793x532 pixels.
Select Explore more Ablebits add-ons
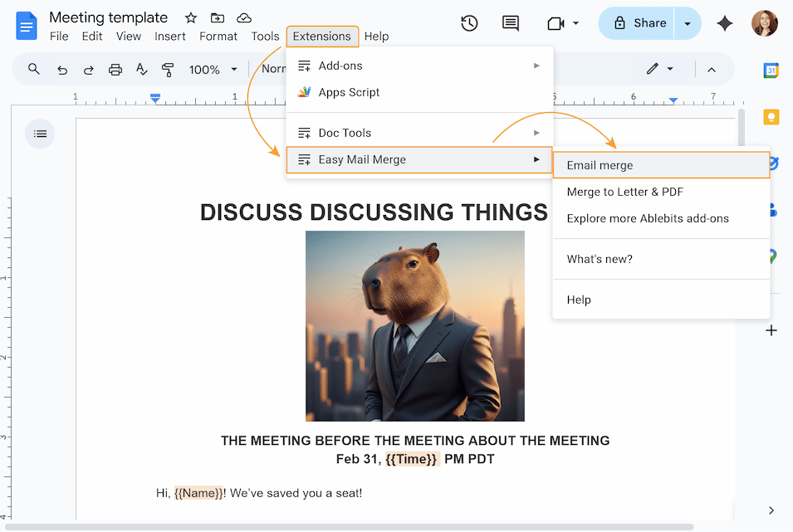coord(661,218)
